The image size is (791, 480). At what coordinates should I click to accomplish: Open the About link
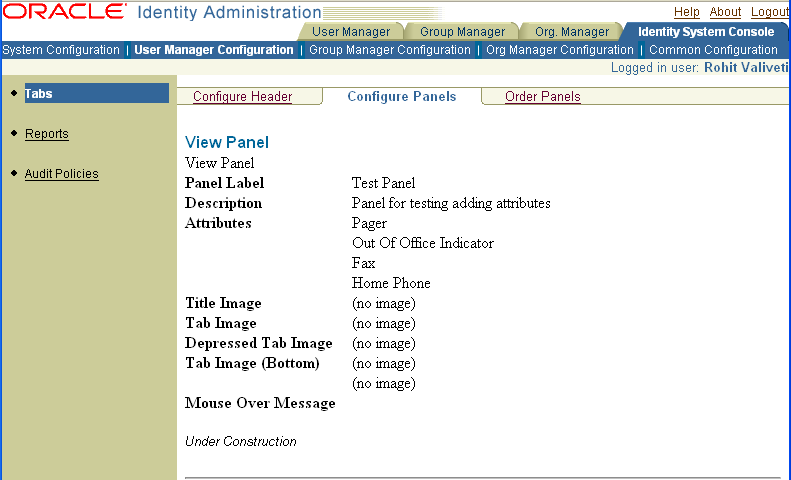coord(725,12)
